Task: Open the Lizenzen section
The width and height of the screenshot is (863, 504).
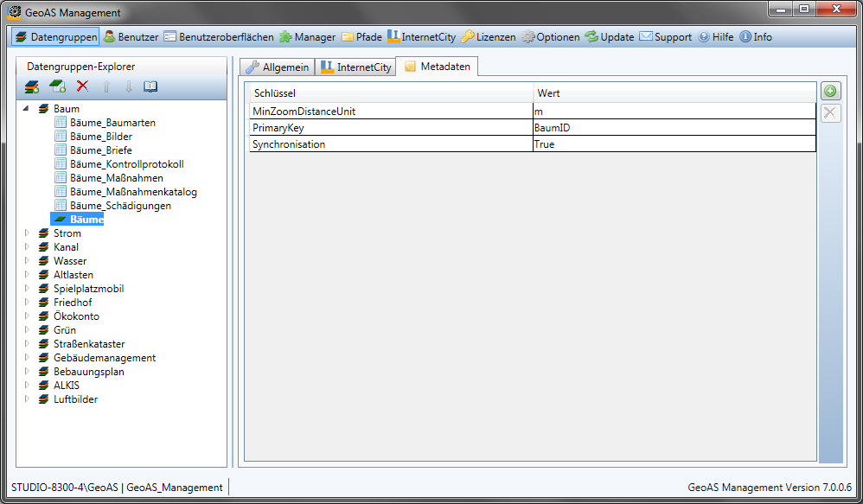Action: click(x=489, y=37)
